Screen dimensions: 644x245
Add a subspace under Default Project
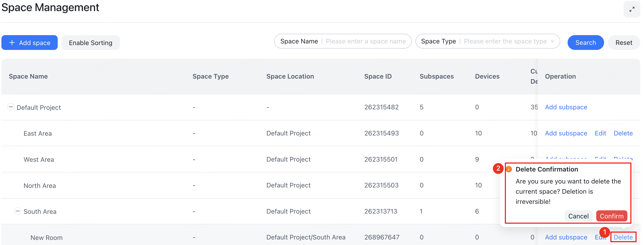(566, 107)
